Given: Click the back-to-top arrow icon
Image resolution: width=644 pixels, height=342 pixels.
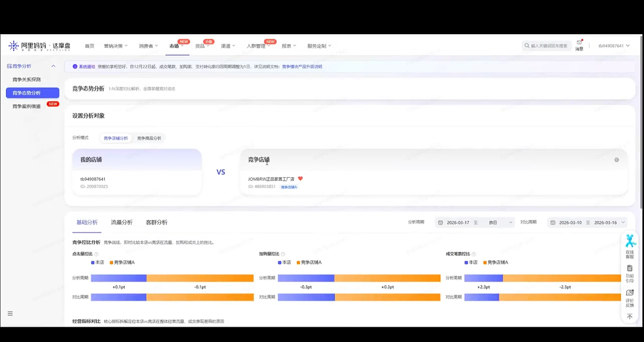Looking at the screenshot, I should (630, 317).
